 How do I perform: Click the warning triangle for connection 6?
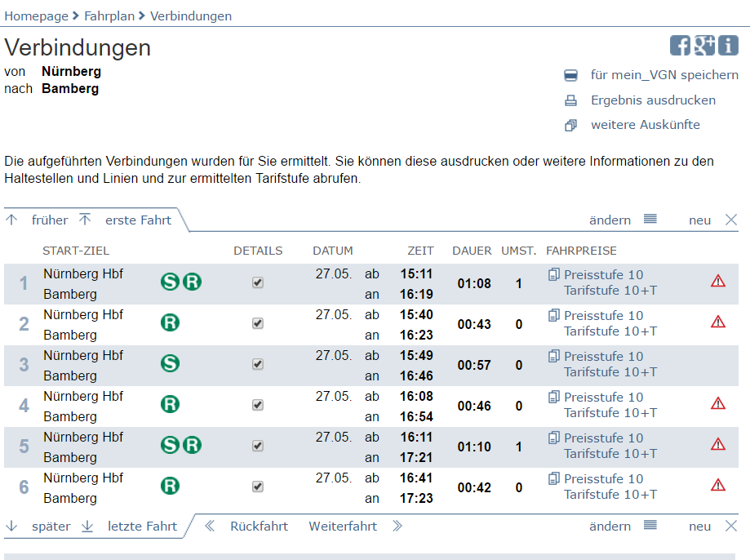718,486
